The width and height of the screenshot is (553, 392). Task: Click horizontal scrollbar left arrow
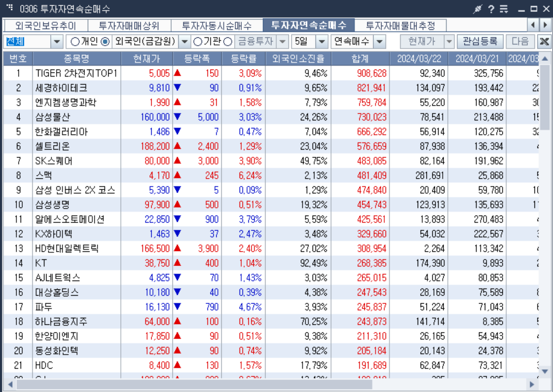coord(9,384)
